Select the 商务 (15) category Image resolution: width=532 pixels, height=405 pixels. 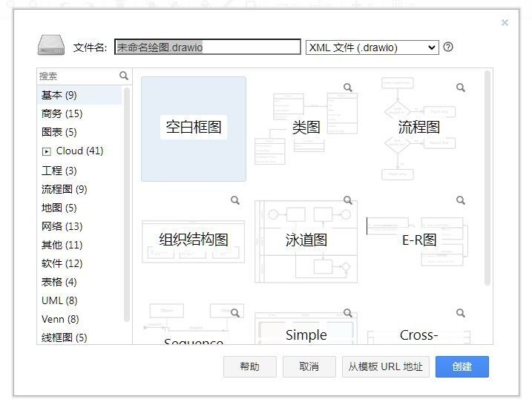pyautogui.click(x=79, y=113)
